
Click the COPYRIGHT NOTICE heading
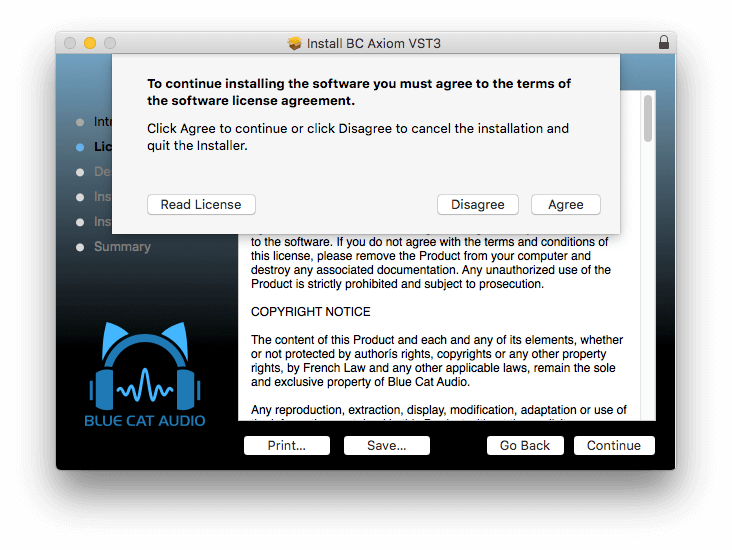point(310,311)
